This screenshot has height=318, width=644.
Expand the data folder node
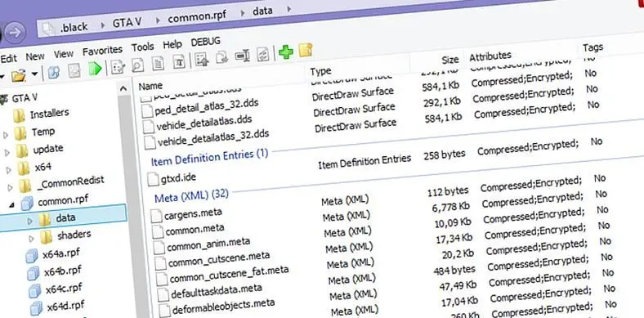(x=30, y=221)
